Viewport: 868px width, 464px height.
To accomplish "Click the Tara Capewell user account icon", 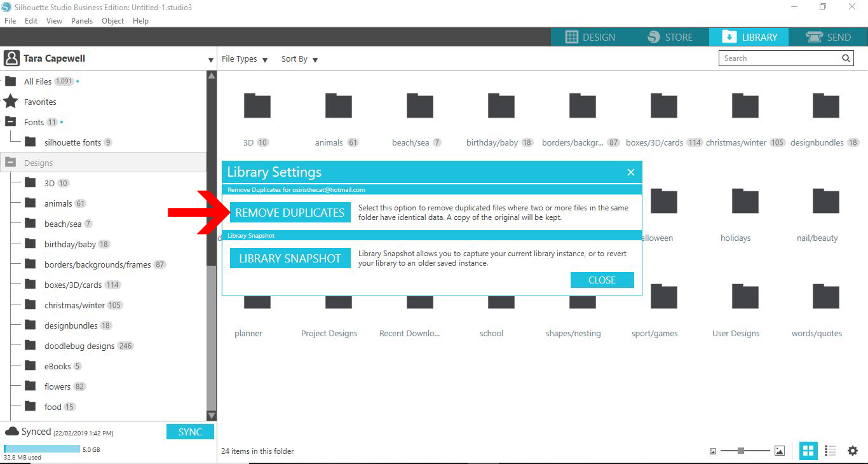I will point(11,58).
